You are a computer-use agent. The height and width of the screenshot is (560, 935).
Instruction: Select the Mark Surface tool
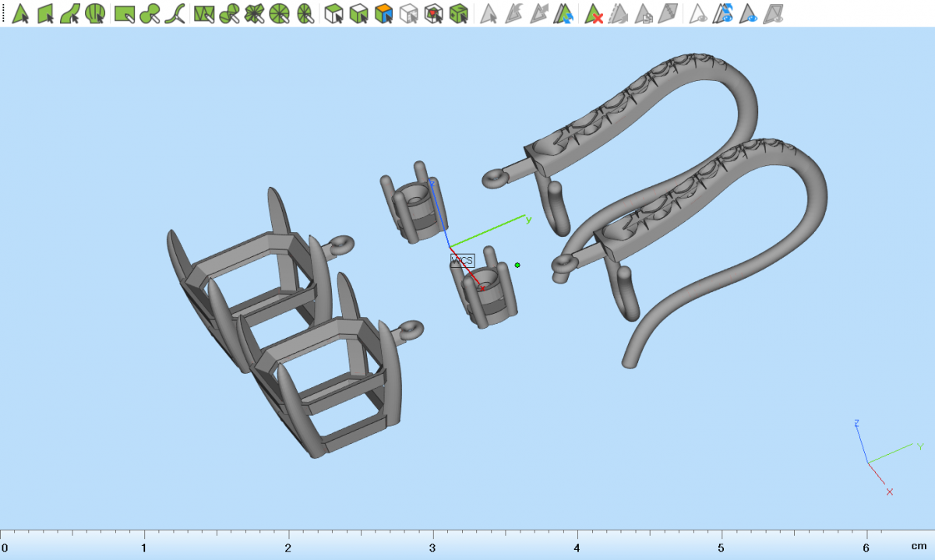tap(70, 13)
